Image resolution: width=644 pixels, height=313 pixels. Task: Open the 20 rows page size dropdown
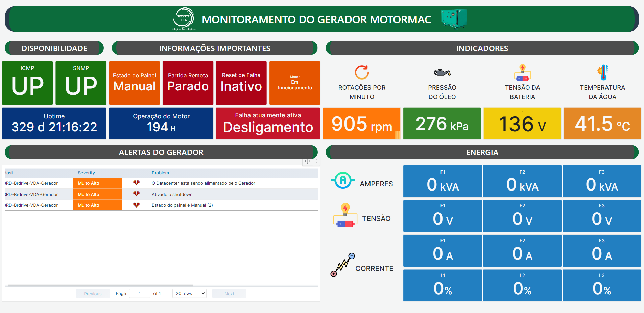[190, 293]
